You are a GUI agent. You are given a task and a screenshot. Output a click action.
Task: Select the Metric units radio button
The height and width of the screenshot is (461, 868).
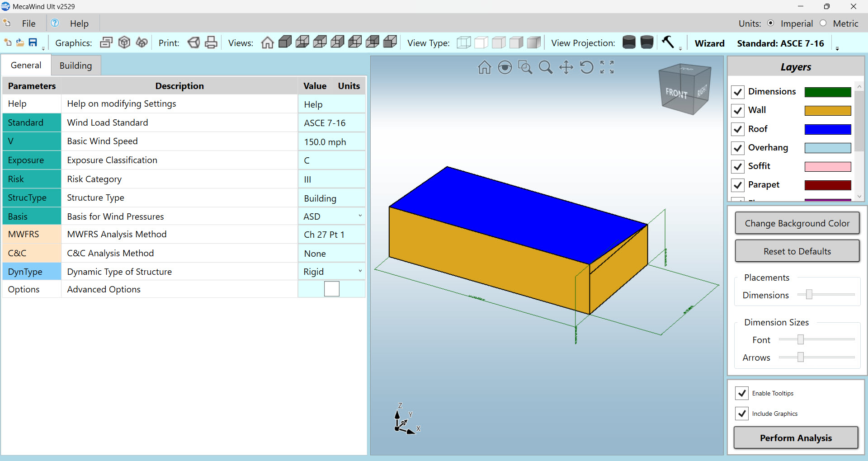point(823,23)
